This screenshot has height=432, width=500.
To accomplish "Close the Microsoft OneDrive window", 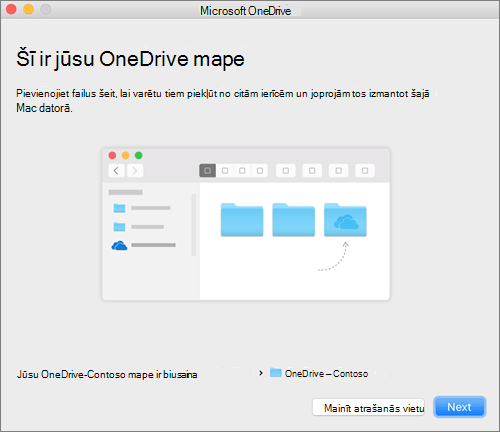I will pyautogui.click(x=11, y=9).
